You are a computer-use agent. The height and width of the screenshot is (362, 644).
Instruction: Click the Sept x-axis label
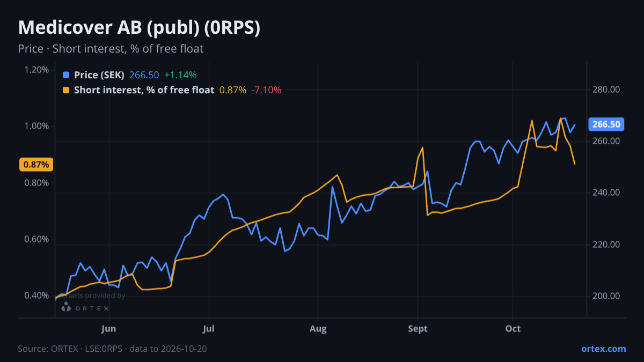(x=418, y=328)
